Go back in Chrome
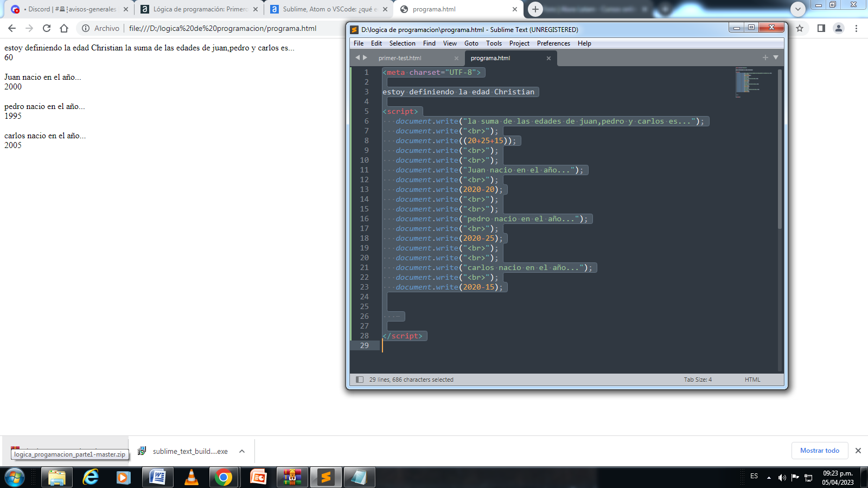This screenshot has height=488, width=868. pyautogui.click(x=12, y=28)
